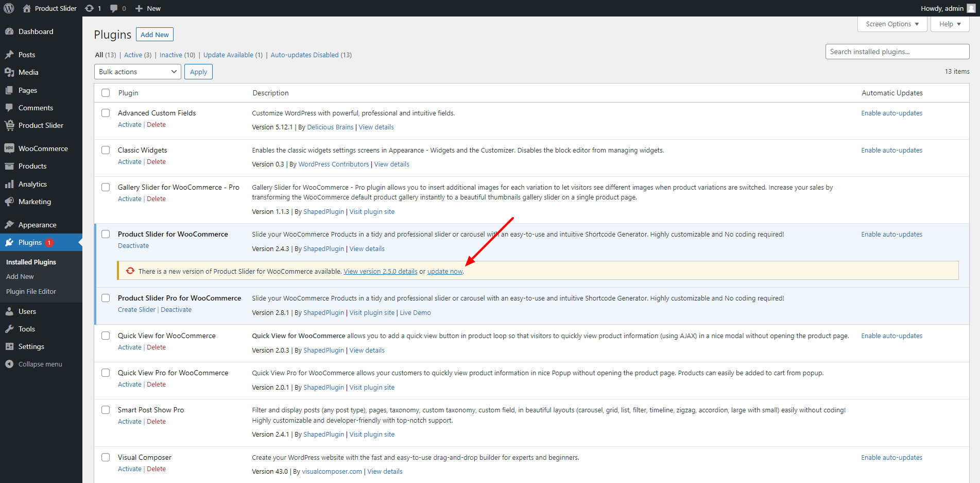
Task: Click the WordPress logo in admin bar
Action: pyautogui.click(x=9, y=8)
